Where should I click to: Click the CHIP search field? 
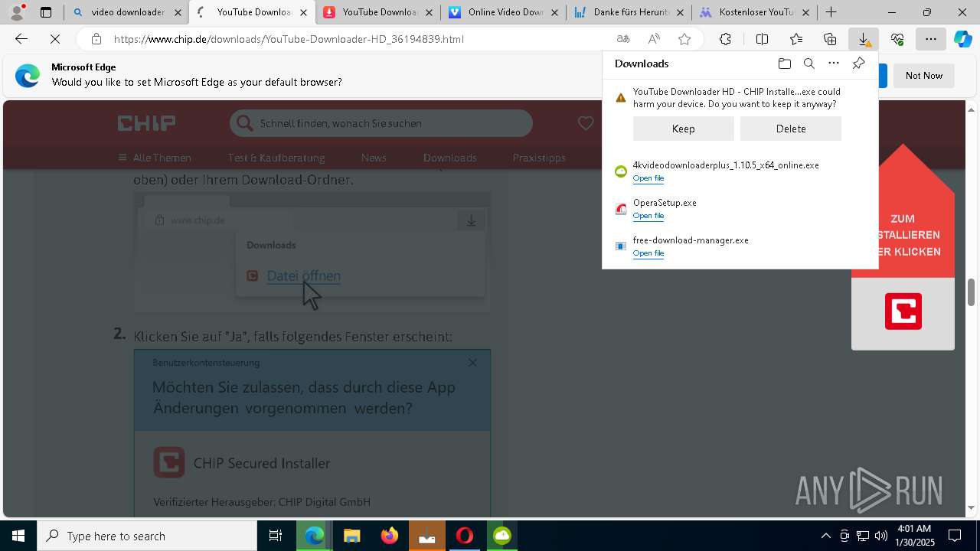coord(381,123)
